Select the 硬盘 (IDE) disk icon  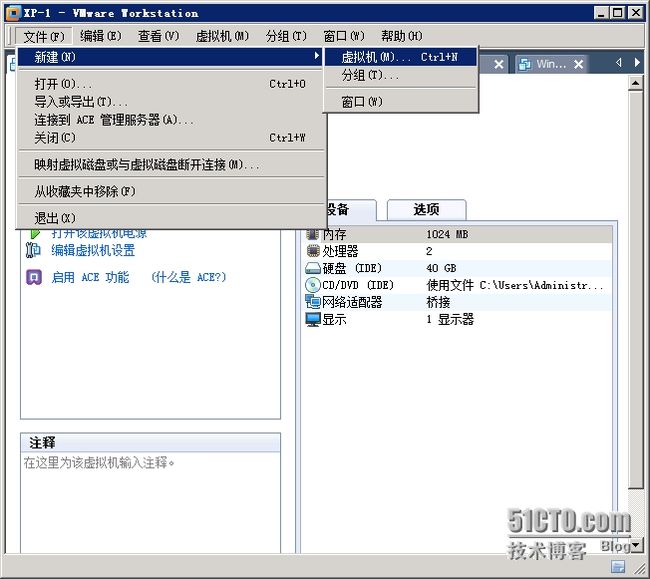click(313, 268)
